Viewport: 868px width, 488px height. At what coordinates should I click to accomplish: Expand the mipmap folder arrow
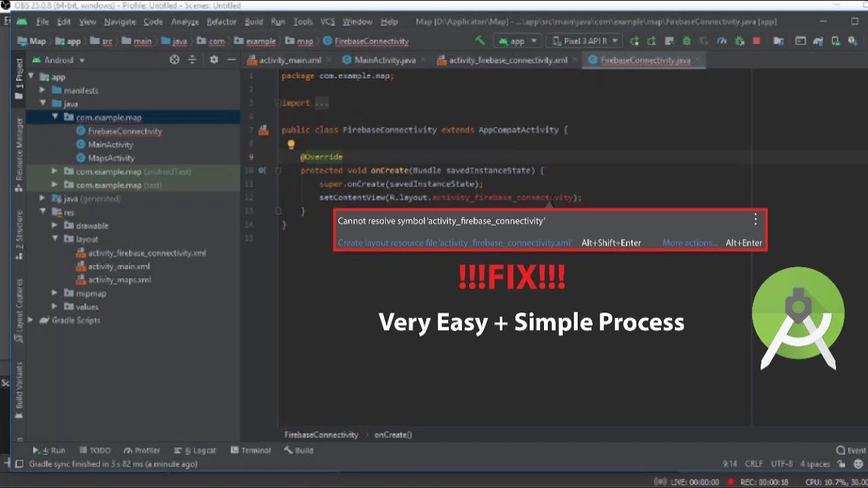point(54,293)
